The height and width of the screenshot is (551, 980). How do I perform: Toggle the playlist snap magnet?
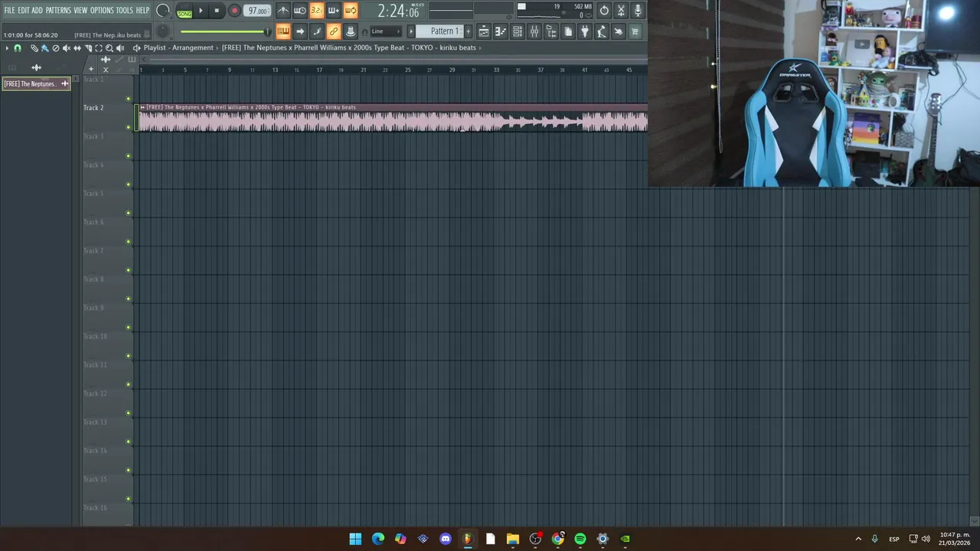18,48
